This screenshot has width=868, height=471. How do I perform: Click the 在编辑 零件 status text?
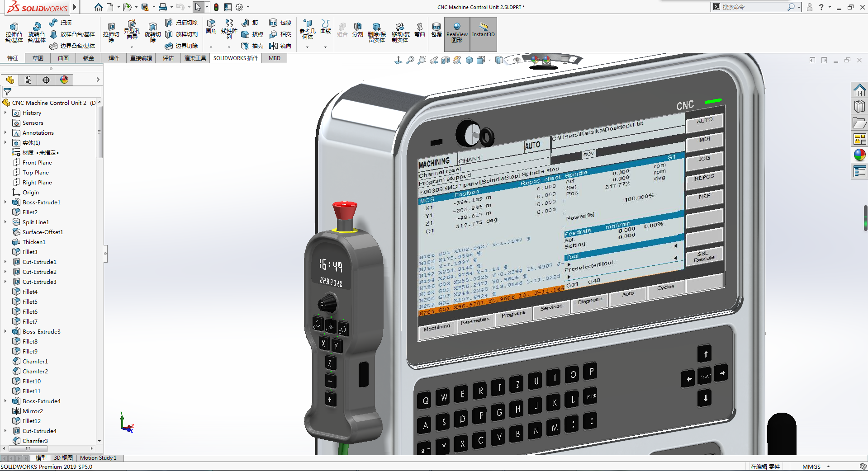click(765, 466)
